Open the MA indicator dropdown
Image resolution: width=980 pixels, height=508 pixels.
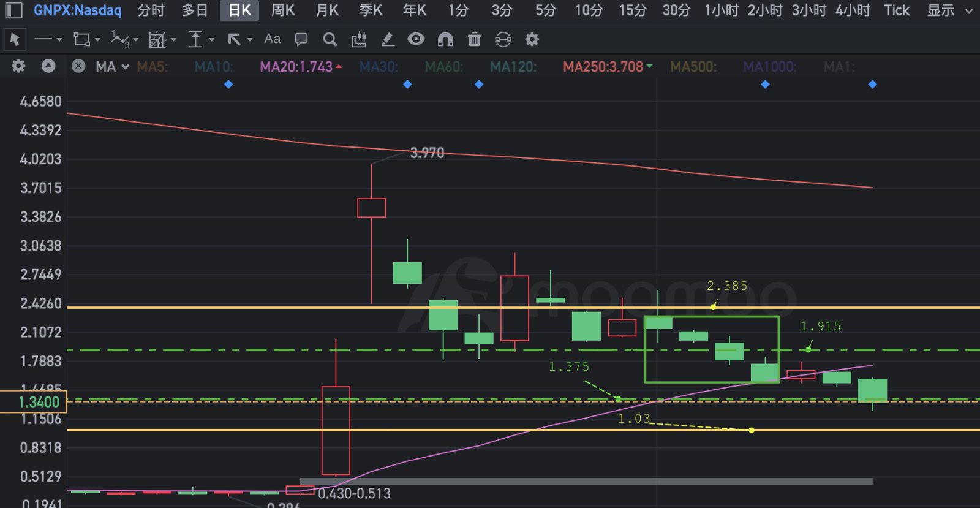(x=113, y=67)
